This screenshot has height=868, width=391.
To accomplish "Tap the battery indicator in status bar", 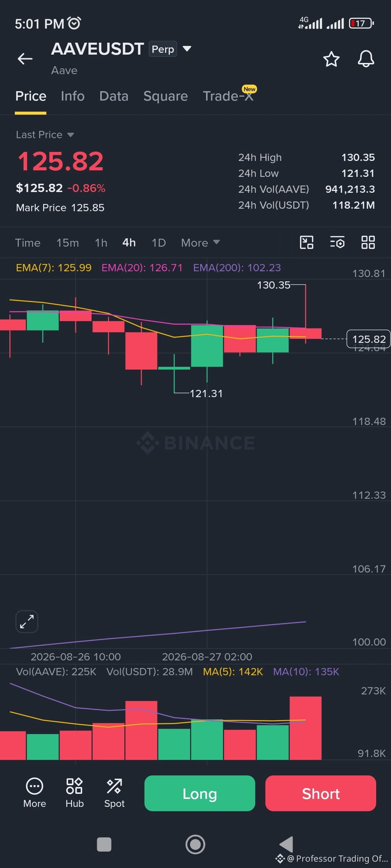I will [361, 24].
